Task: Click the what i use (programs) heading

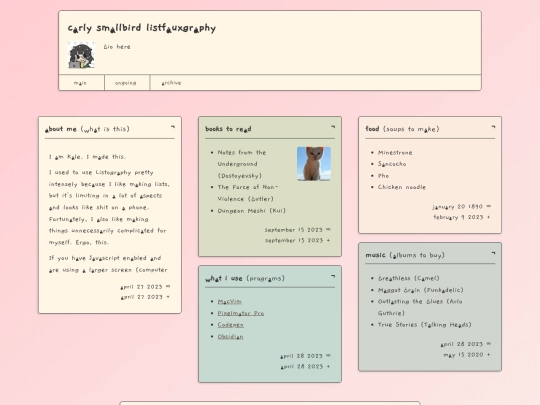Action: [245, 278]
